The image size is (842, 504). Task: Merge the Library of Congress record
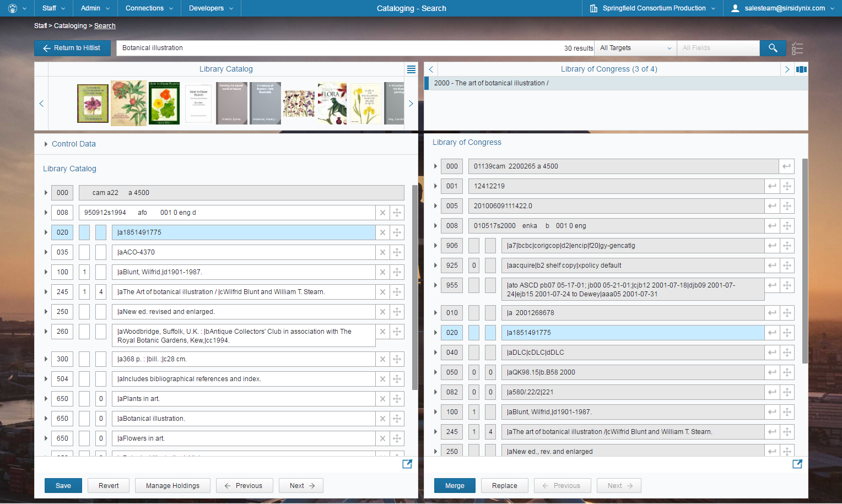455,486
